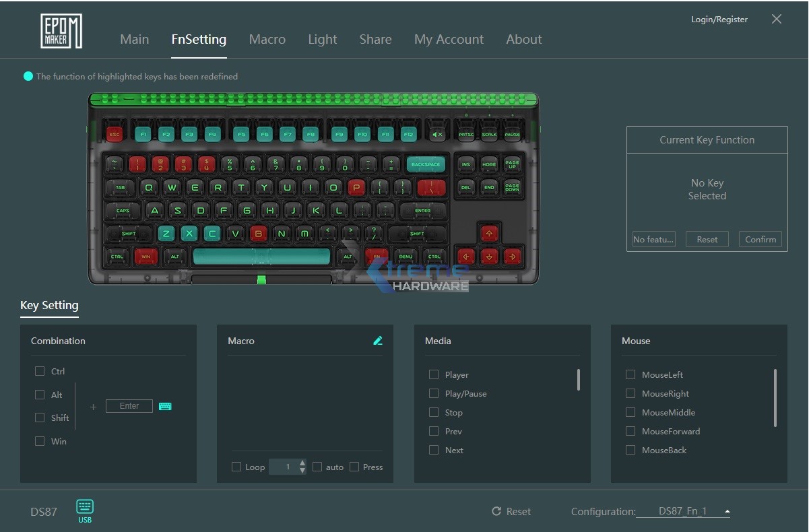This screenshot has height=532, width=809.
Task: Click the Reset icon on the bottom bar
Action: click(496, 511)
